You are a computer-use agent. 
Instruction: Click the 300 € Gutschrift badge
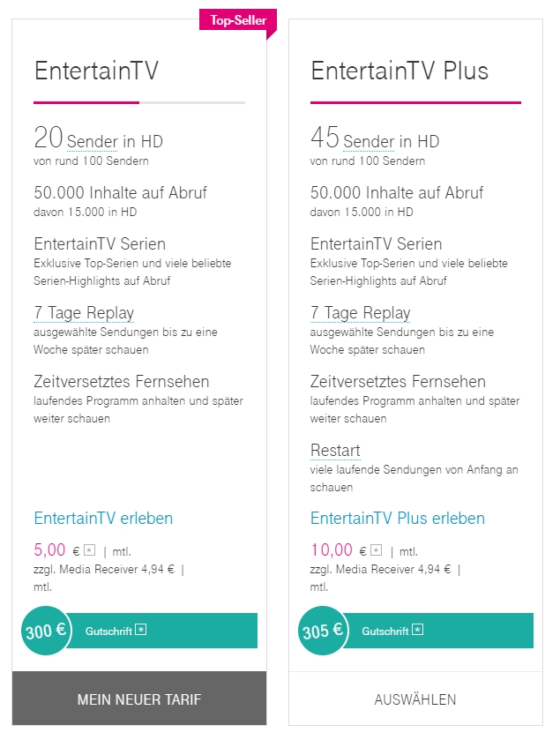(45, 630)
